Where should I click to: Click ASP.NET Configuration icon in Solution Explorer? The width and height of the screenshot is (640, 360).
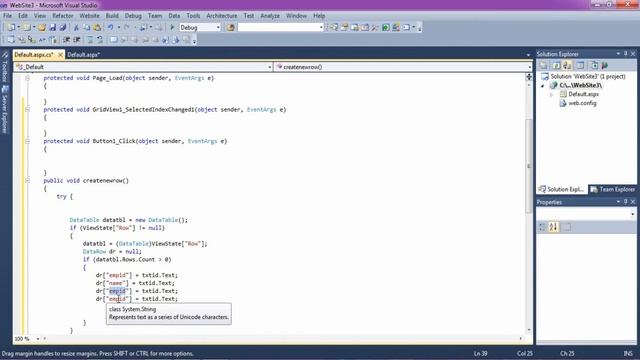point(605,65)
